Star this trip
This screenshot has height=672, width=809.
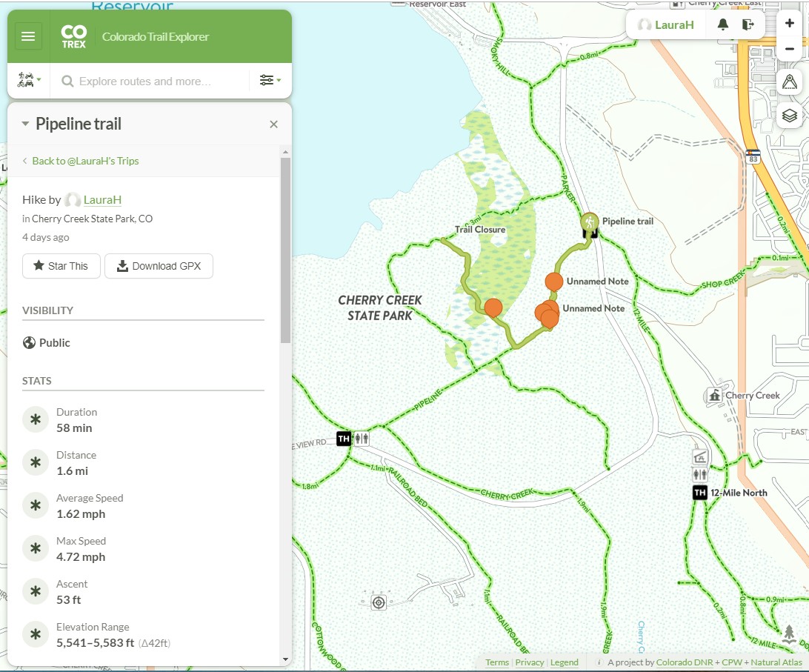point(61,266)
